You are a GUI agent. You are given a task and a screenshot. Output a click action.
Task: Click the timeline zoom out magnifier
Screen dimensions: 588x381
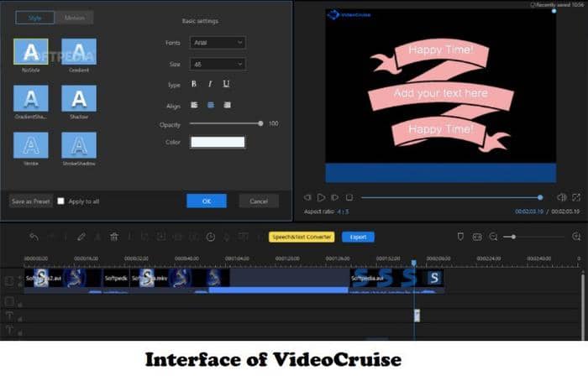coord(493,237)
